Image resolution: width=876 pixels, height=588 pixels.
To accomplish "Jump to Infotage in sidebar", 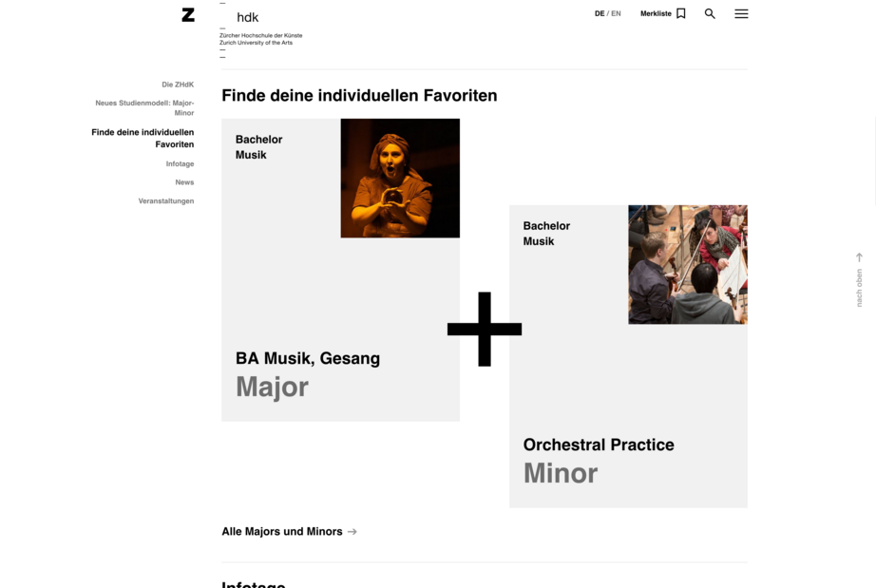I will pyautogui.click(x=180, y=163).
